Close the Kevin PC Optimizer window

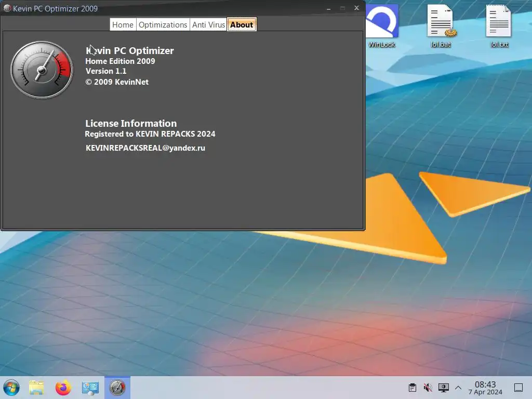(x=356, y=8)
